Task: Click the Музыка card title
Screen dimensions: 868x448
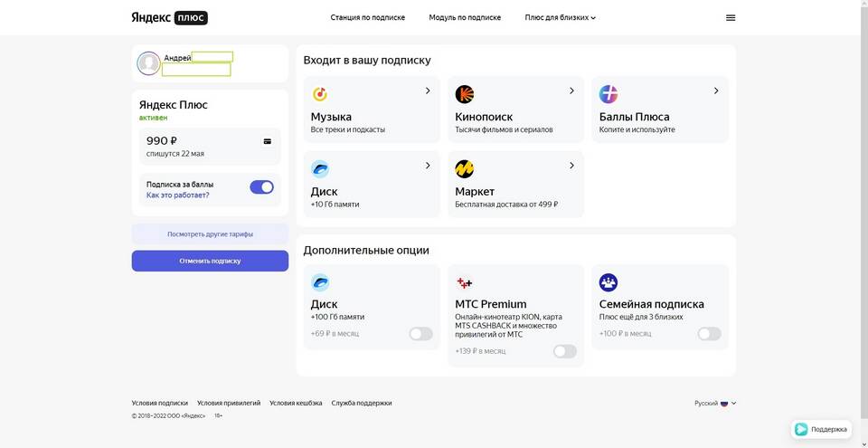Action: 331,117
